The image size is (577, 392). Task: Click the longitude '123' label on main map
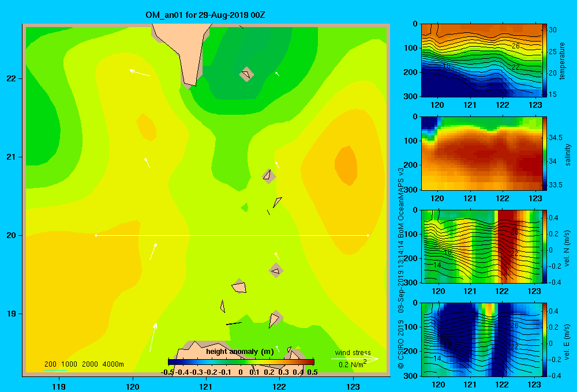coord(353,386)
